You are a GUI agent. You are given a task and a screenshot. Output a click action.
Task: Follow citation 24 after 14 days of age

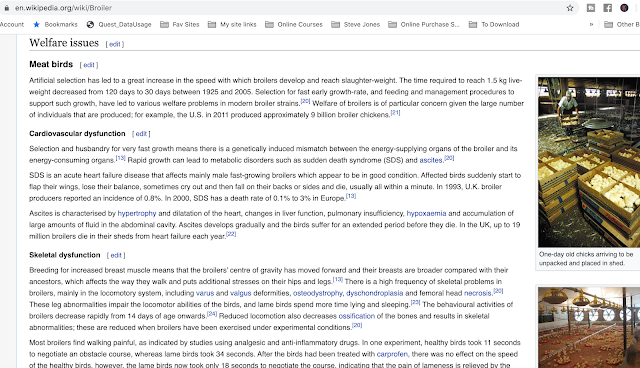(212, 314)
